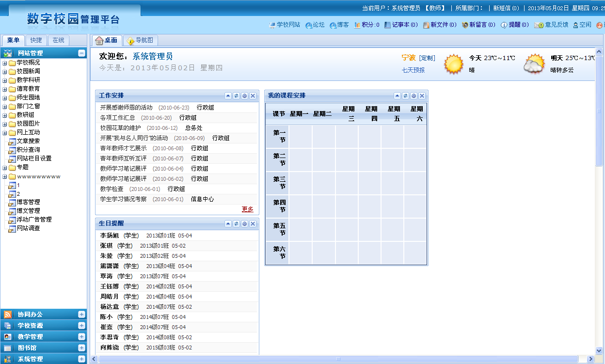The image size is (605, 364).
Task: Open 网站调查 tree item
Action: click(x=28, y=228)
